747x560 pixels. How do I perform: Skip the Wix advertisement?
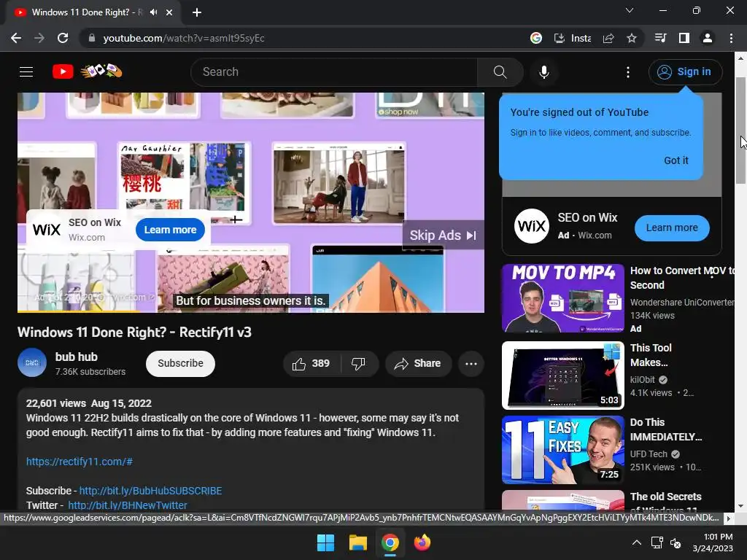(443, 236)
